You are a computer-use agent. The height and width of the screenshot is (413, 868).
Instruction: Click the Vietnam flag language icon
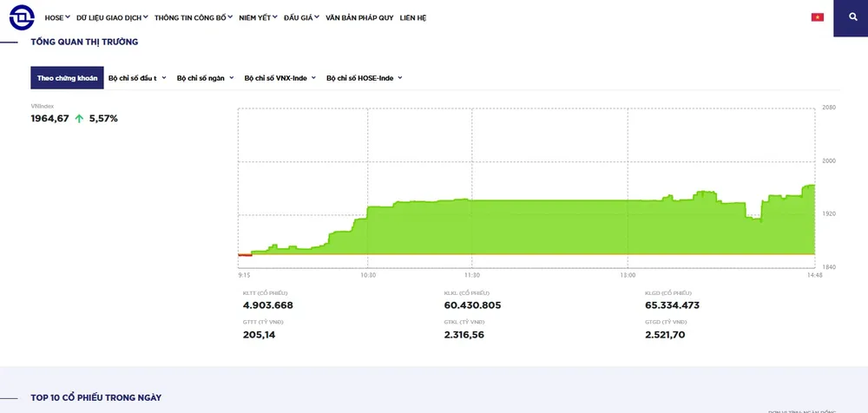817,17
